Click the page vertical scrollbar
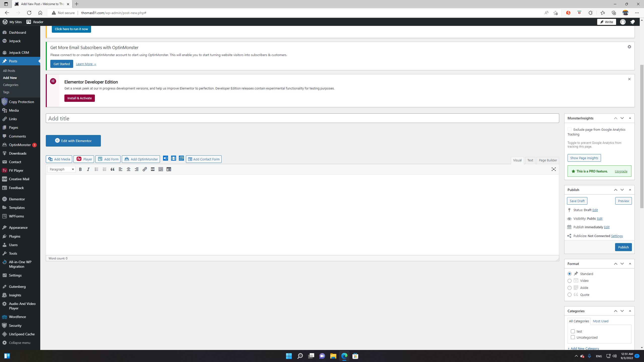 [642, 137]
